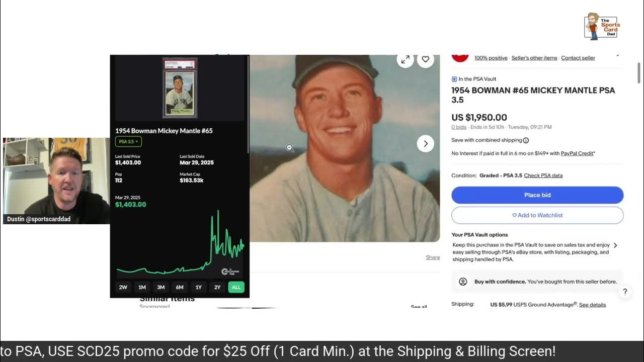
Task: Expand Your PSA Vault options chevron
Action: 615,245
